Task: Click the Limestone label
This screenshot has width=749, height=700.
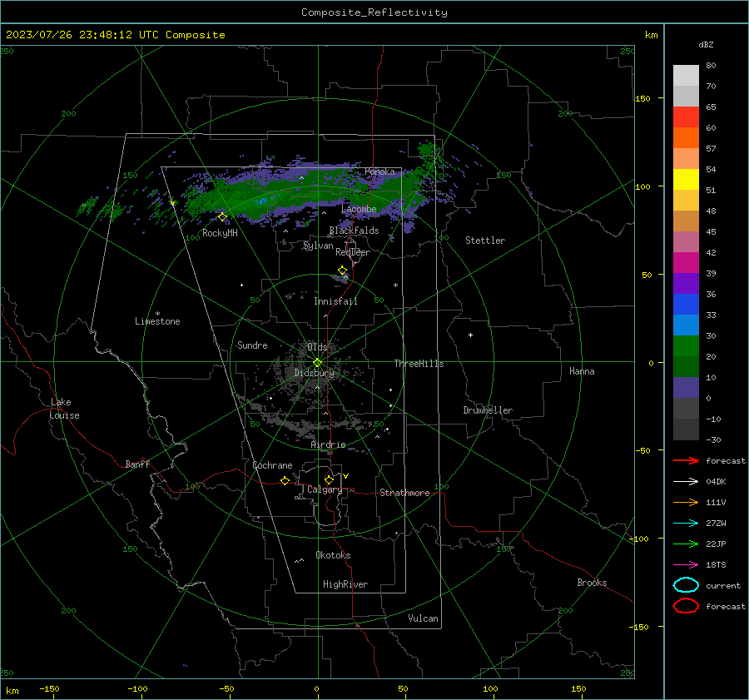Action: coord(157,321)
